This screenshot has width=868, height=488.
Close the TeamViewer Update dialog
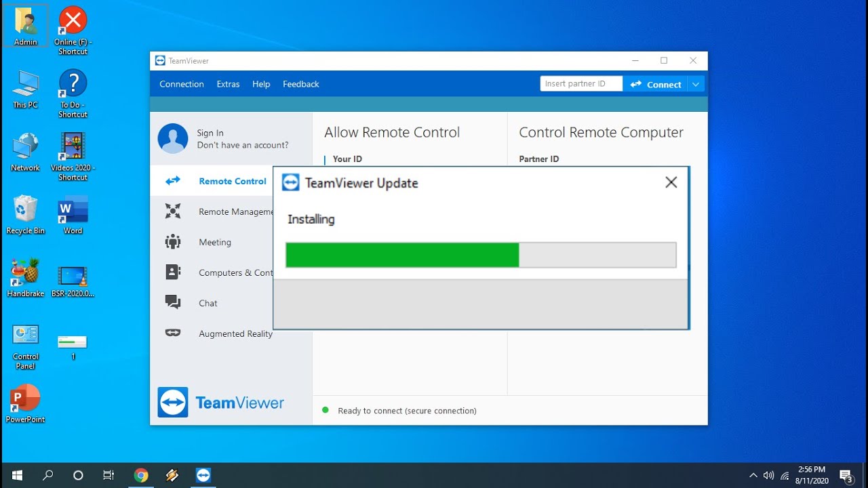click(671, 182)
